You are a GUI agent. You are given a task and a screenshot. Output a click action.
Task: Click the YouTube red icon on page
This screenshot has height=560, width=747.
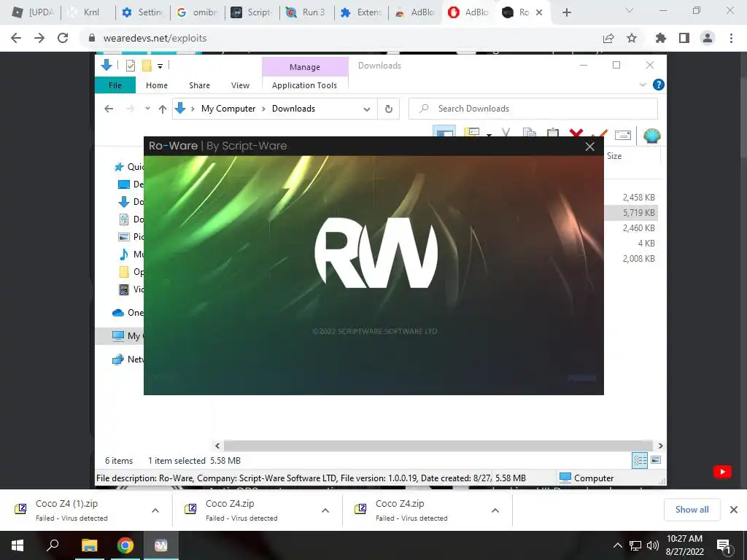pos(722,472)
